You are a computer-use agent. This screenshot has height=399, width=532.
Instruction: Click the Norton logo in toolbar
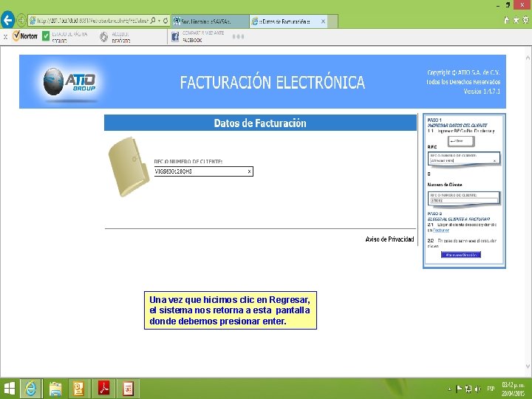pyautogui.click(x=25, y=35)
